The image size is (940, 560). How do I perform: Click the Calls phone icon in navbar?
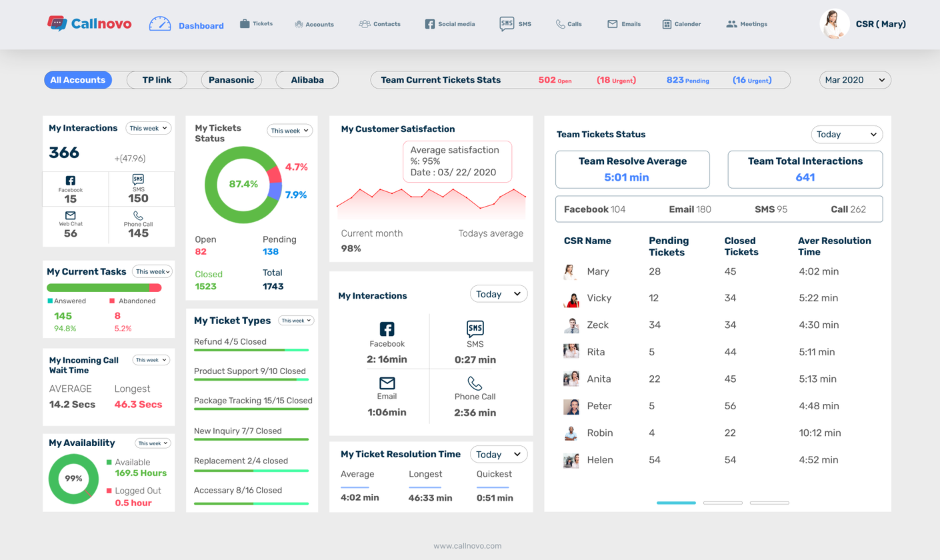click(x=560, y=24)
